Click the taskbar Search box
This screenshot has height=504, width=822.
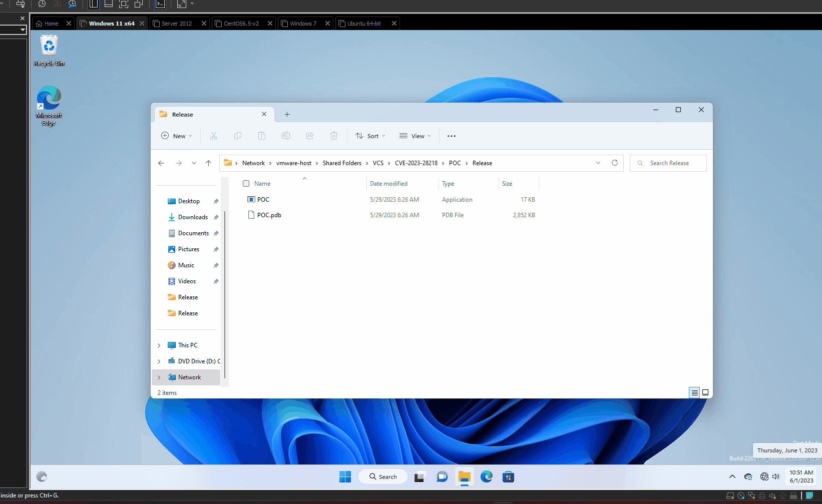click(x=383, y=476)
